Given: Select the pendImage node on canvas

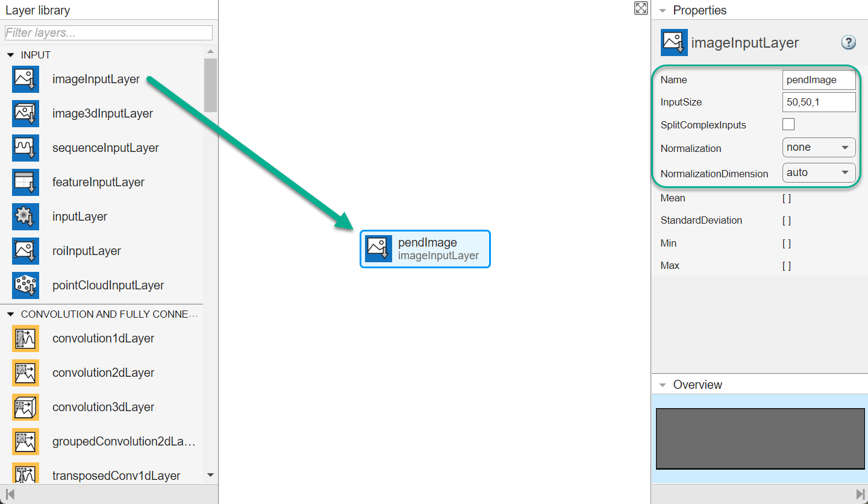Looking at the screenshot, I should 425,249.
